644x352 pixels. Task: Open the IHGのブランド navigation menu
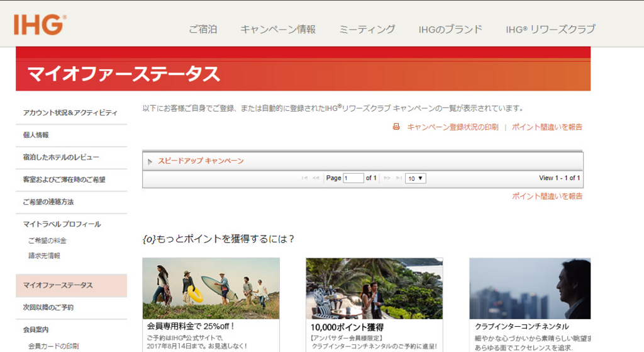coord(450,29)
